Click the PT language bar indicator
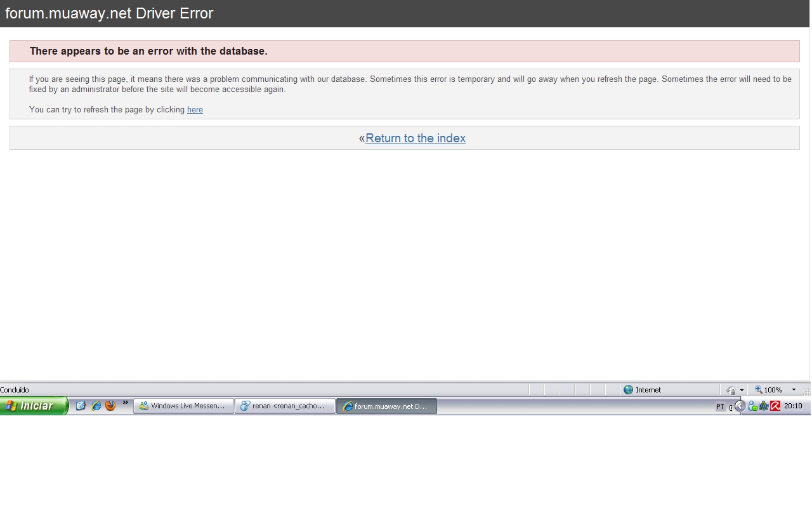Screen dimensions: 812x508 (x=720, y=406)
